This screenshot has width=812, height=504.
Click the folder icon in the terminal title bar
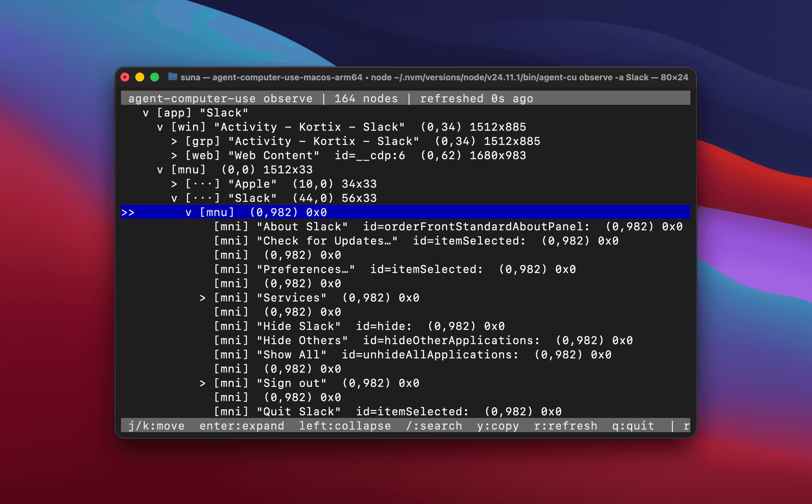tap(173, 77)
